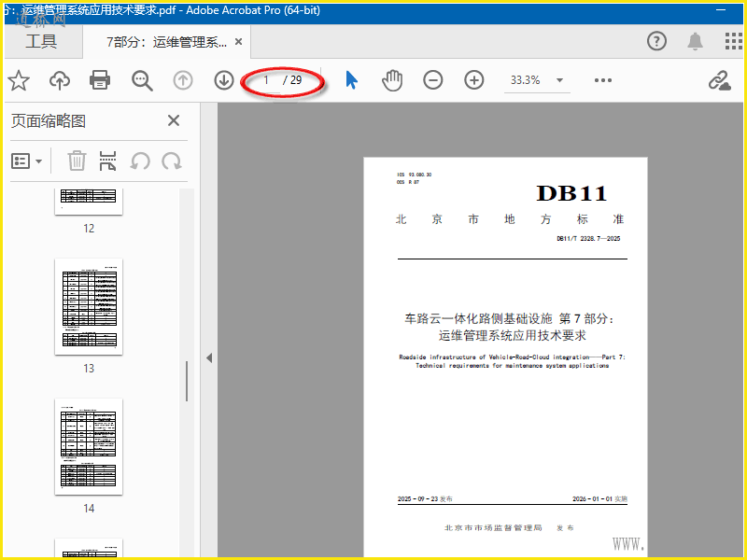Screen dimensions: 747x560
Task: Click the thumbnail panel scrollbar handle
Action: pos(187,381)
